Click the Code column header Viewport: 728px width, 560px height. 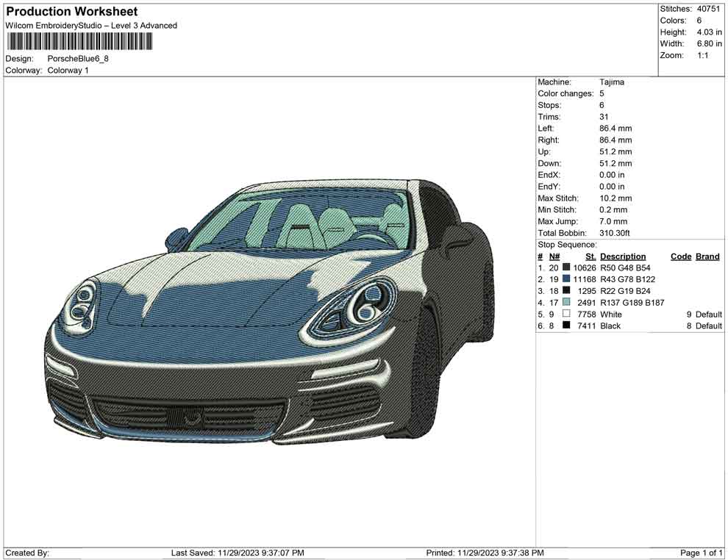680,256
